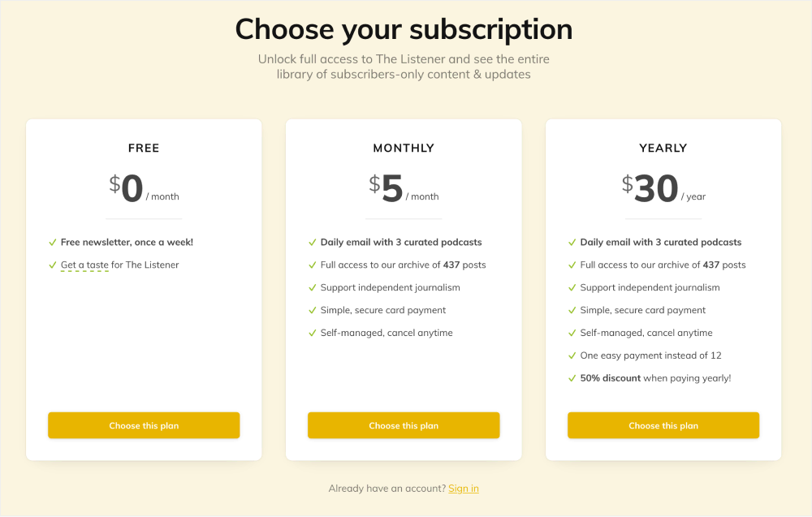Image resolution: width=812 pixels, height=517 pixels.
Task: Click the Choose your subscription title
Action: pos(404,29)
